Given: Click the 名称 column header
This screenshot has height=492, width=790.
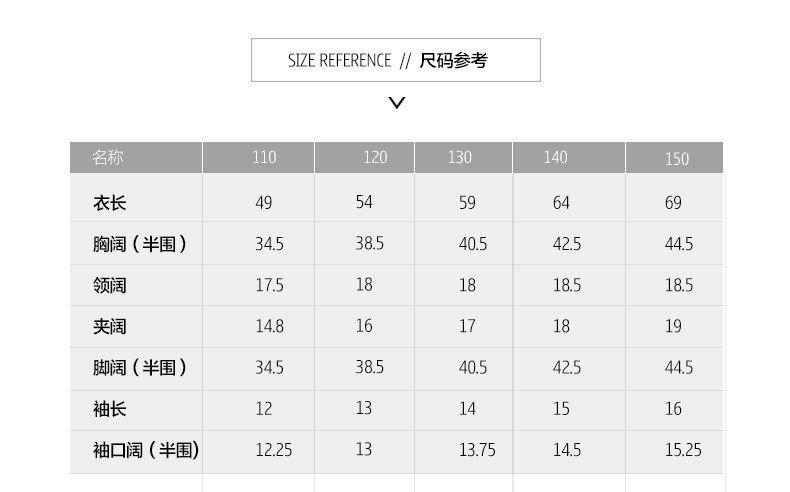Looking at the screenshot, I should [x=108, y=157].
